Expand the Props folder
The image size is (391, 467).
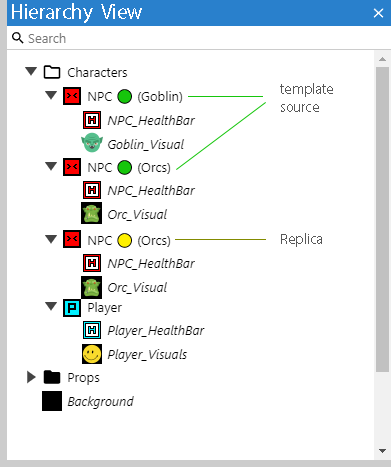coord(31,377)
